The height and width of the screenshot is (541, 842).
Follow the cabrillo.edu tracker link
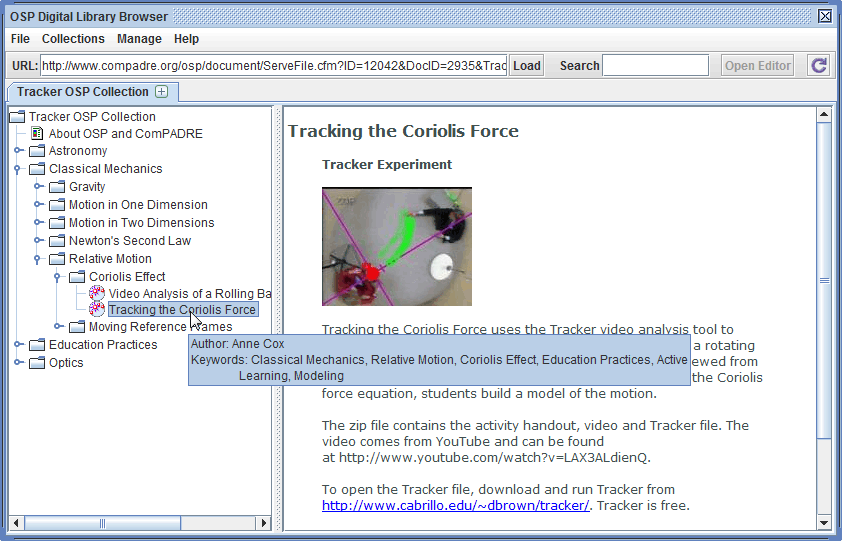click(x=455, y=505)
